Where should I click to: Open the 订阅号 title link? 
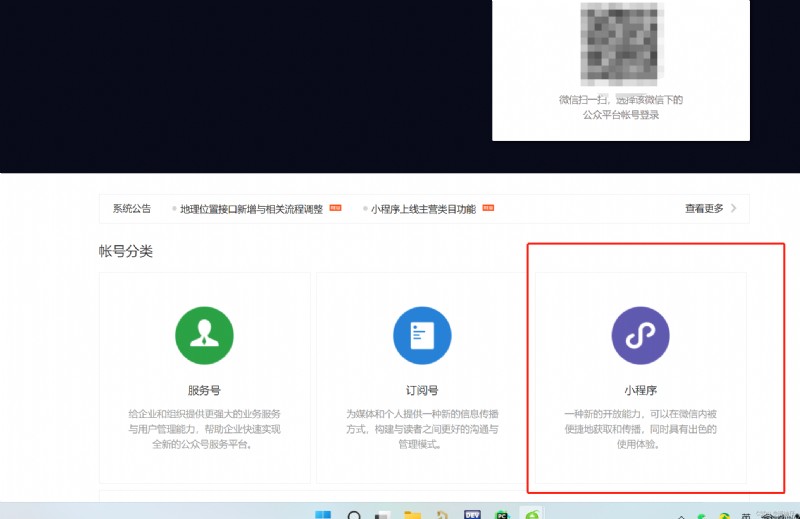pyautogui.click(x=422, y=390)
